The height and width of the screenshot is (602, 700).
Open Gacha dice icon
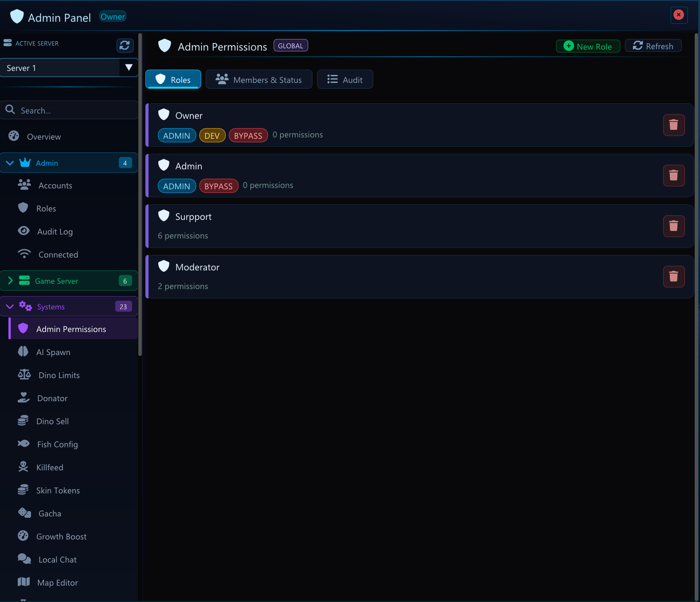24,513
